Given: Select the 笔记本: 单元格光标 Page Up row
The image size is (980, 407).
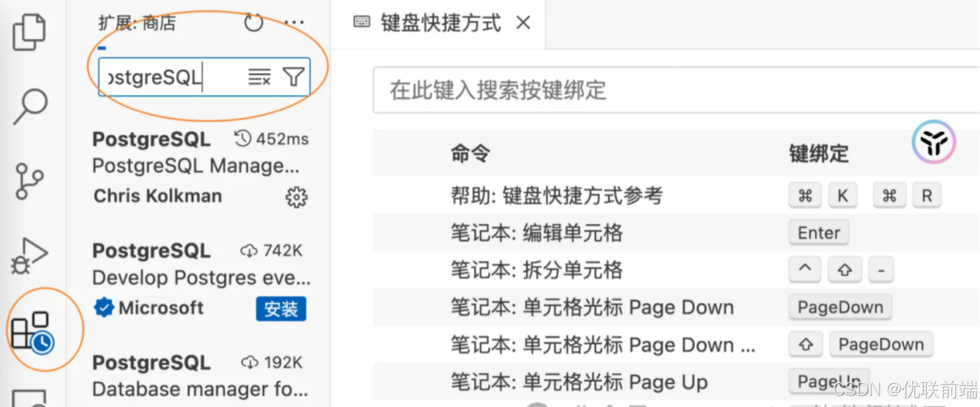Looking at the screenshot, I should pos(676,382).
